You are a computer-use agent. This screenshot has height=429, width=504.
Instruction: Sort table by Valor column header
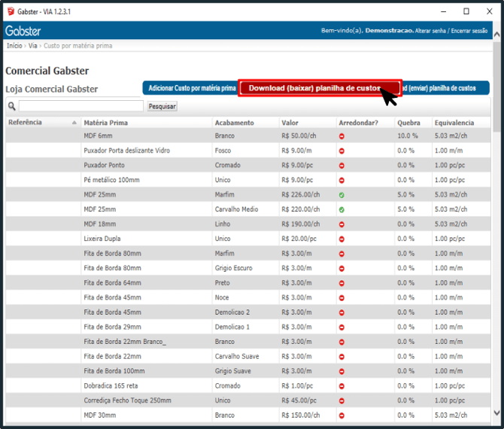(290, 123)
